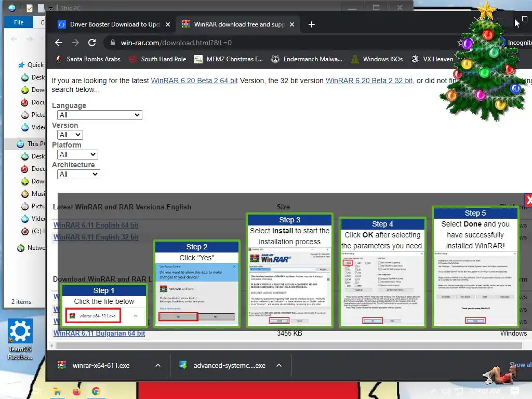Click WinRAR 6.11 Bulgarian 64 bit link

[x=99, y=333]
